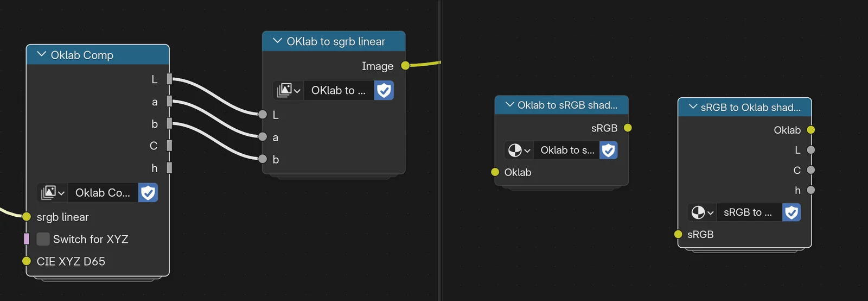The height and width of the screenshot is (301, 868).
Task: Collapse the OKlab to sgrb linear node
Action: click(x=277, y=41)
